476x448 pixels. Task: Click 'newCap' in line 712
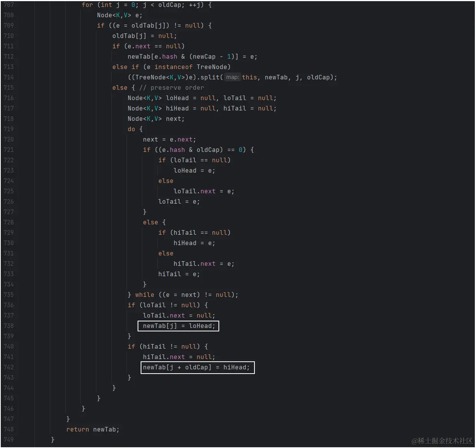[x=204, y=57]
